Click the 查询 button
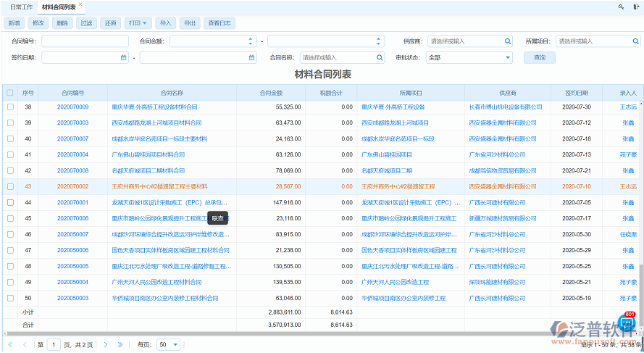Image resolution: width=644 pixels, height=353 pixels. [539, 57]
